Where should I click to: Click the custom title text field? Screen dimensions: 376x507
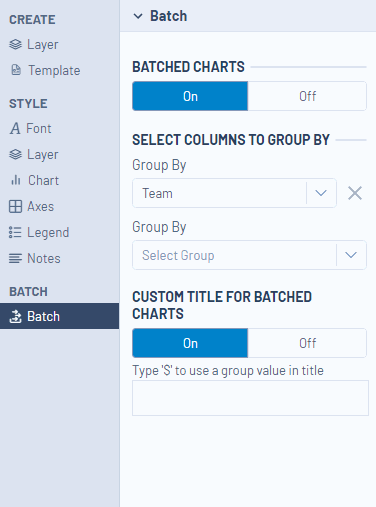(250, 398)
